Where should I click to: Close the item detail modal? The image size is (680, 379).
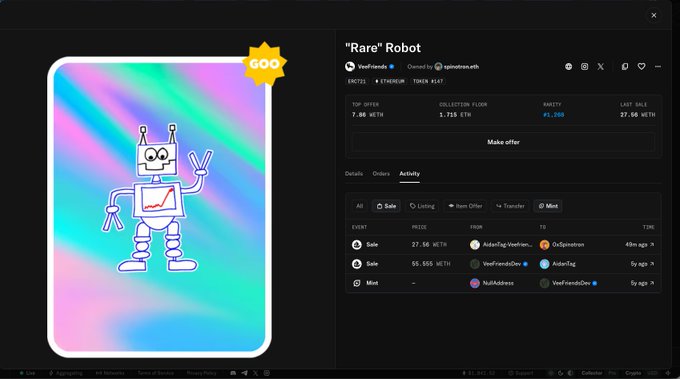pyautogui.click(x=654, y=15)
